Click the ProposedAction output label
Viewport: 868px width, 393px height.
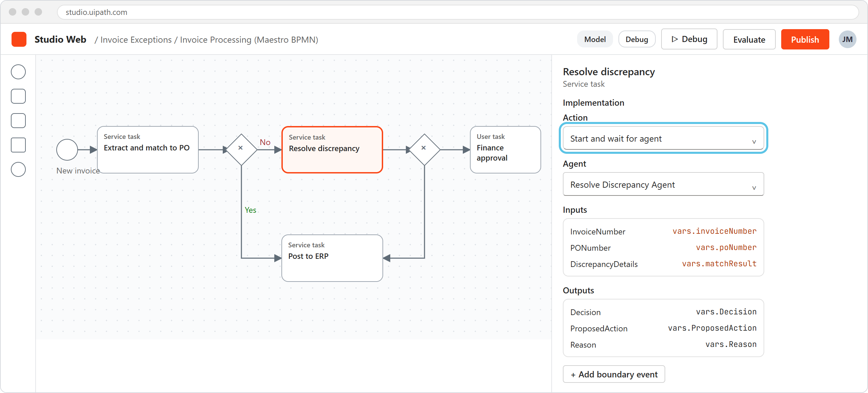pos(599,329)
